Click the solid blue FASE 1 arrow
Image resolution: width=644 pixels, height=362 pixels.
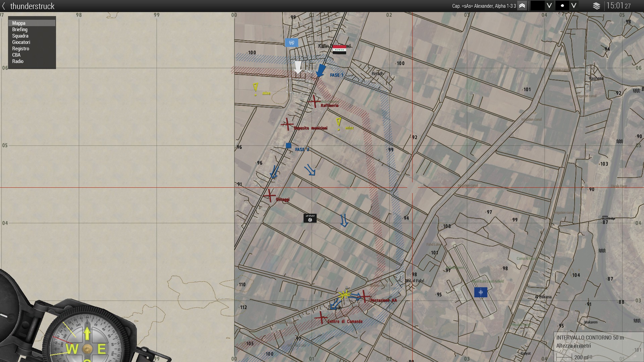[x=321, y=71]
